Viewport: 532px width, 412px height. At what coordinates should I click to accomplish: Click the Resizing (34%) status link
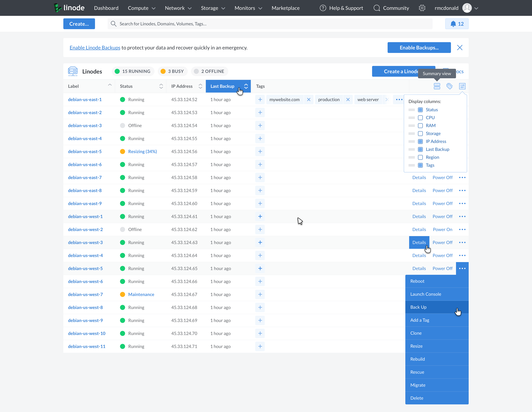point(142,151)
